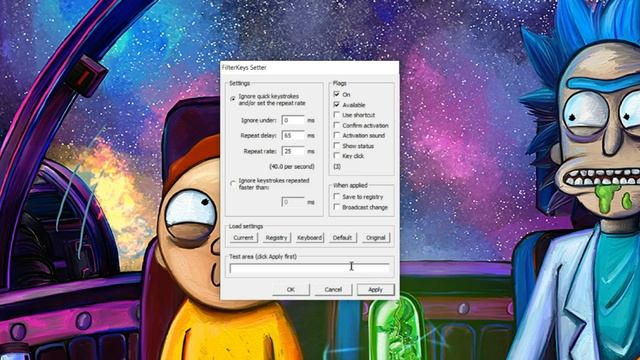Select Ignore quick keystrokes radio option
This screenshot has height=360, width=640.
click(x=233, y=99)
